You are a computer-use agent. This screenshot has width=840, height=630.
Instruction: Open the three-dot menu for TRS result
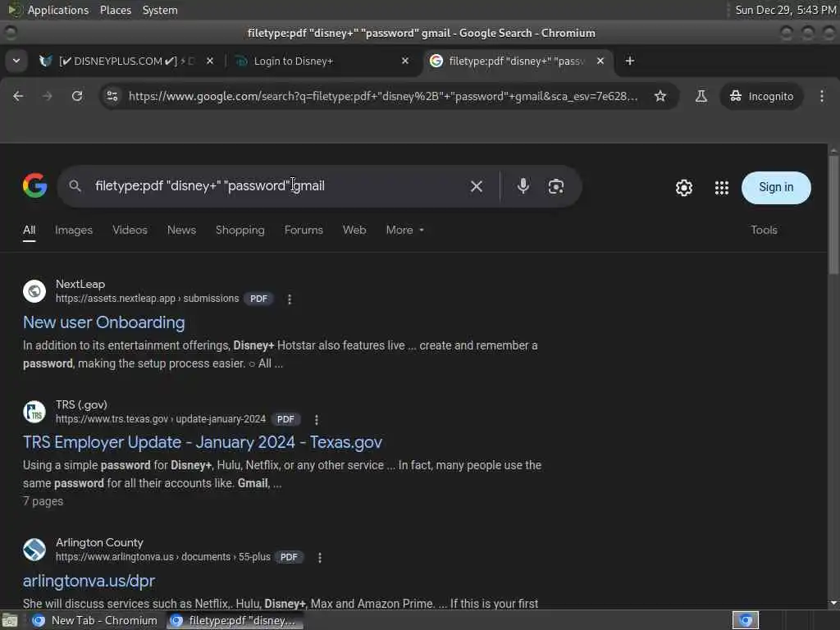pyautogui.click(x=316, y=419)
